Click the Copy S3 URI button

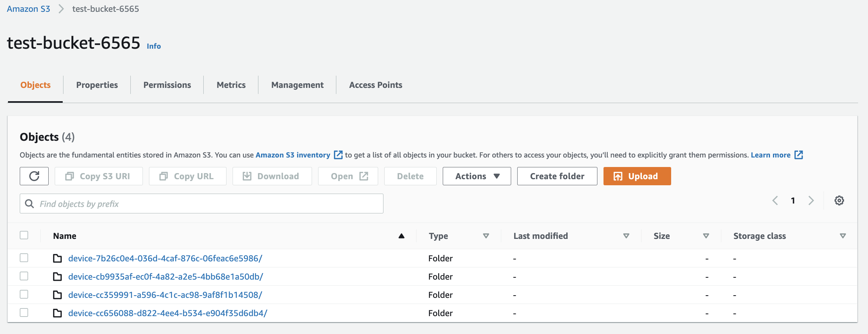pos(99,176)
